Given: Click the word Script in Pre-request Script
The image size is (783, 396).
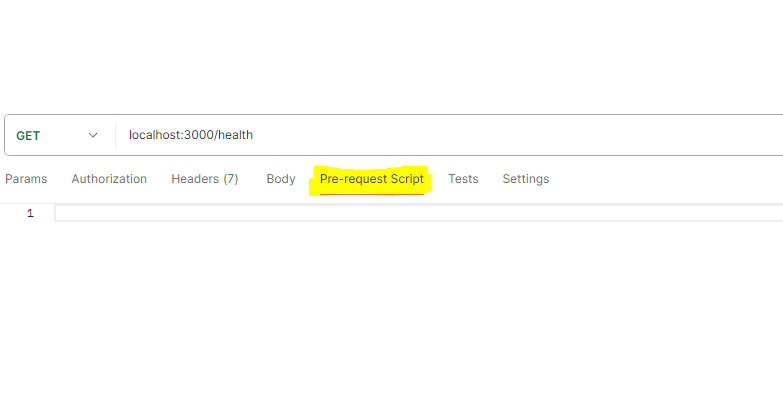Looking at the screenshot, I should 407,179.
